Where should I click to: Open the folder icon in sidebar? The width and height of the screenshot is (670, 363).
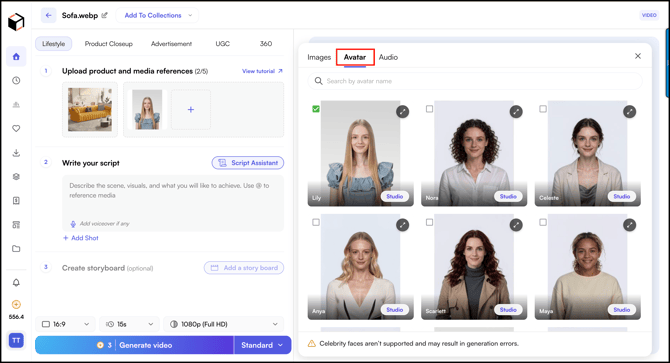[16, 249]
